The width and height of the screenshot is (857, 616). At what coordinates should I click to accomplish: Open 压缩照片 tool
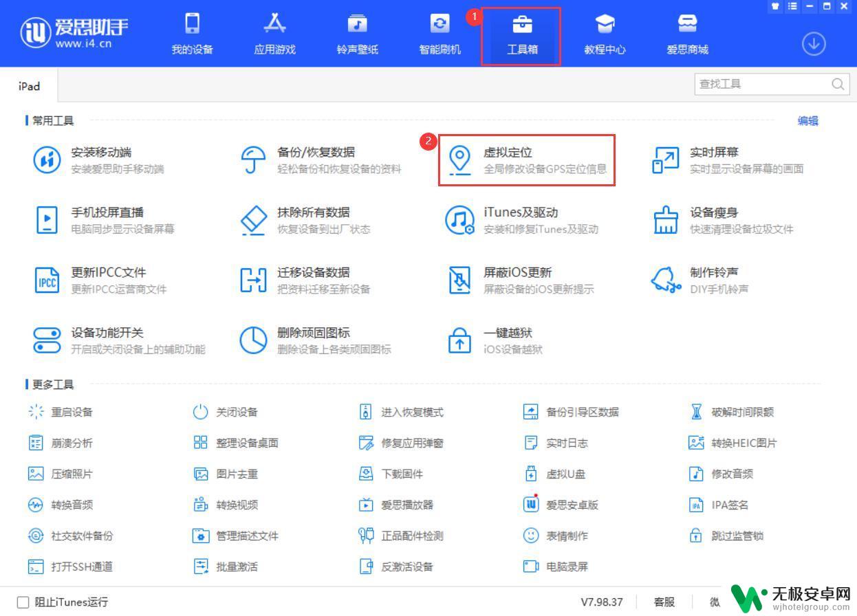point(61,474)
